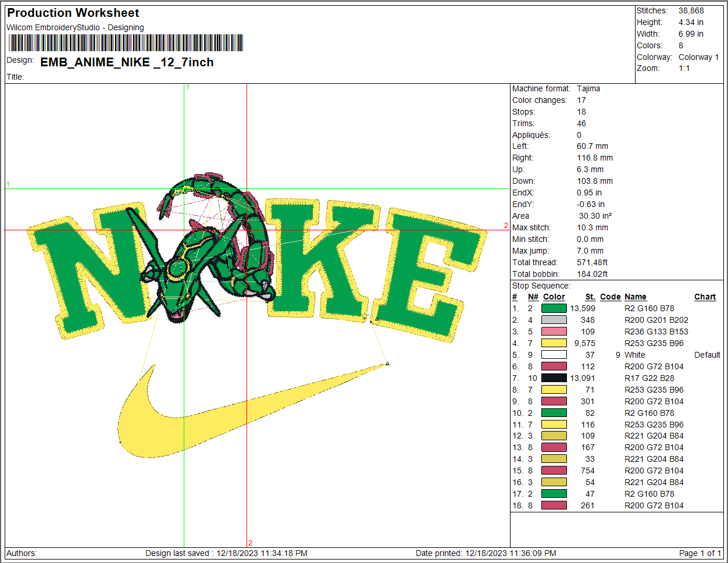Click the Color column header

554,297
